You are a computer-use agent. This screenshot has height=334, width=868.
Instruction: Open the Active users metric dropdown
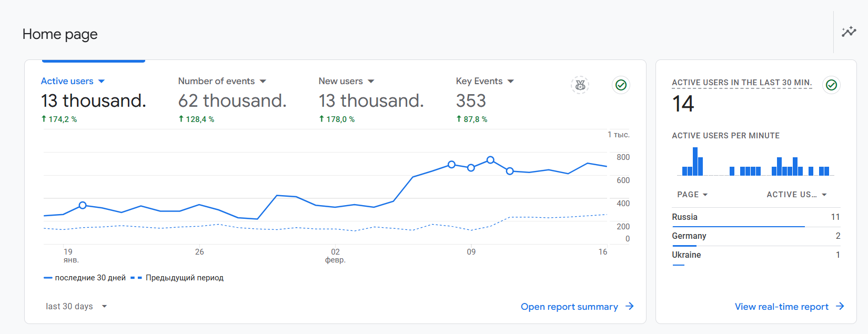click(x=102, y=81)
